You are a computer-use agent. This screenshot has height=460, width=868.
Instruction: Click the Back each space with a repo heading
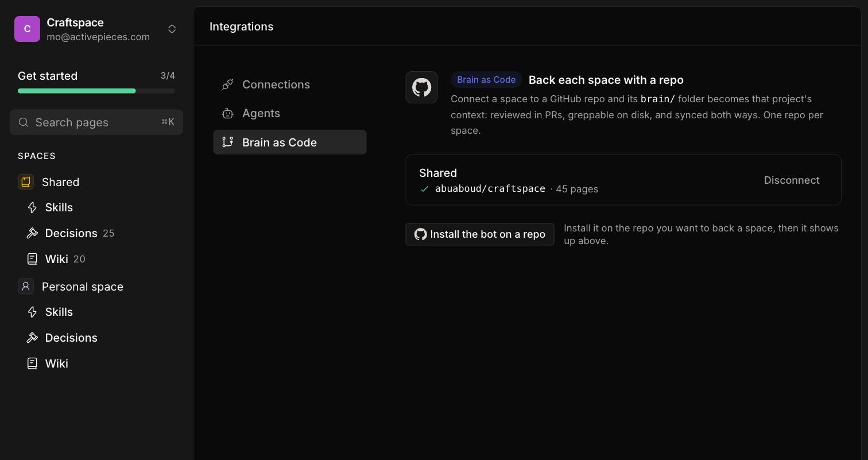pos(606,80)
